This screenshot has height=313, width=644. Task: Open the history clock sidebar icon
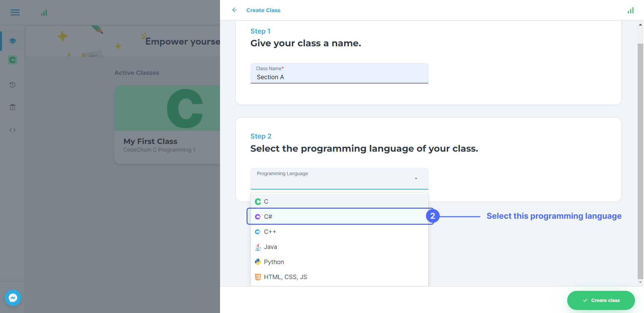13,85
